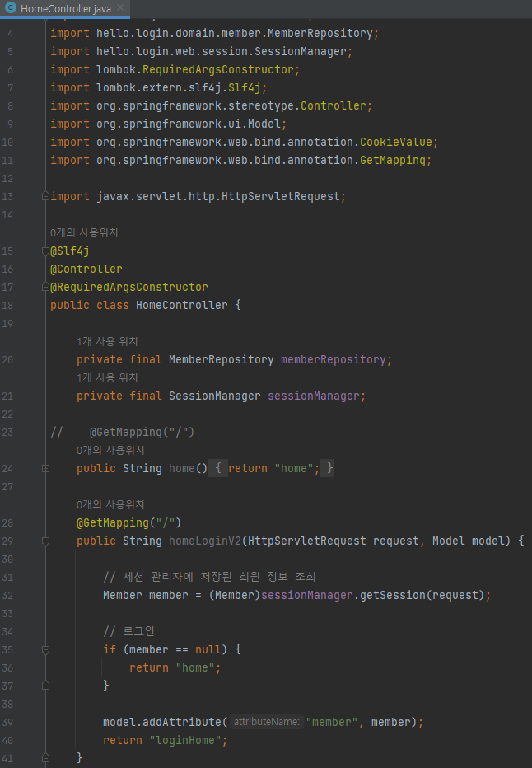This screenshot has width=532, height=768.
Task: Click the fold end marker at line 41
Action: pyautogui.click(x=45, y=758)
